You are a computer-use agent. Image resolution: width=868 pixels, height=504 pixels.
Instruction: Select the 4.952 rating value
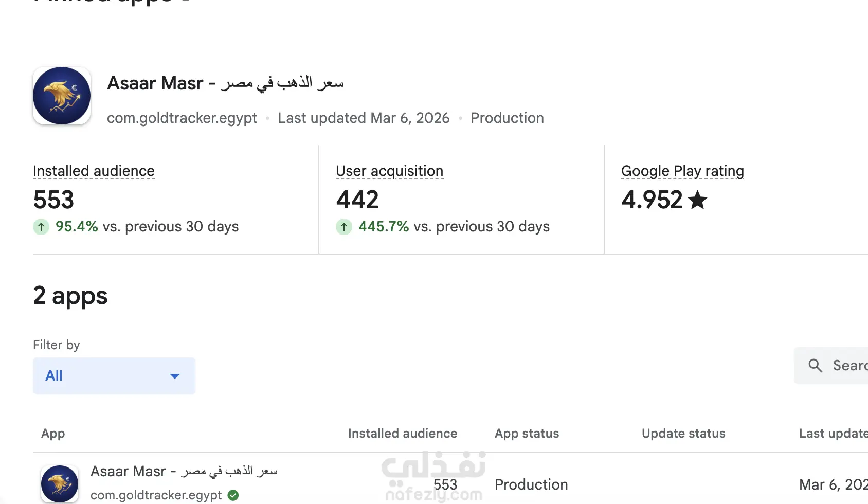(652, 200)
